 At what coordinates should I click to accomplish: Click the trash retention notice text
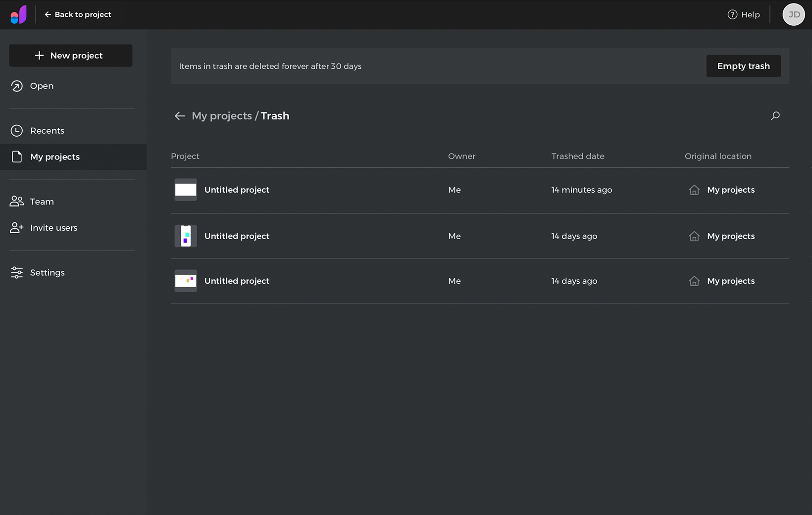[270, 66]
